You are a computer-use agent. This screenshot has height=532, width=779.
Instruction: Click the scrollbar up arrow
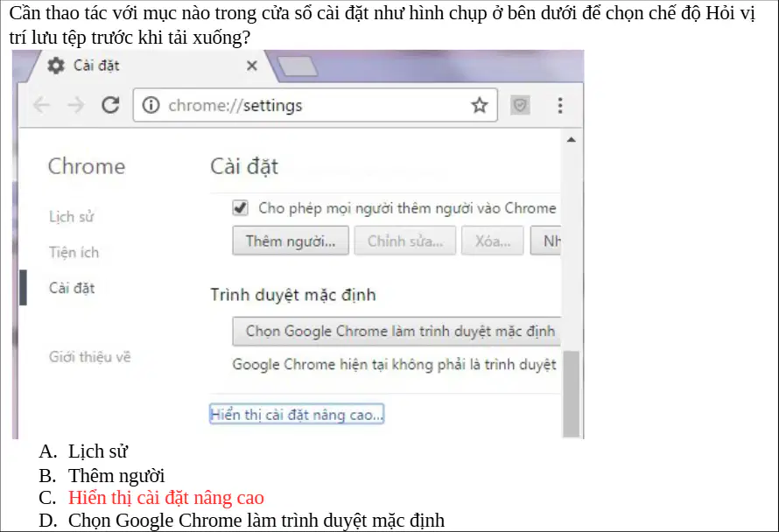[x=572, y=140]
